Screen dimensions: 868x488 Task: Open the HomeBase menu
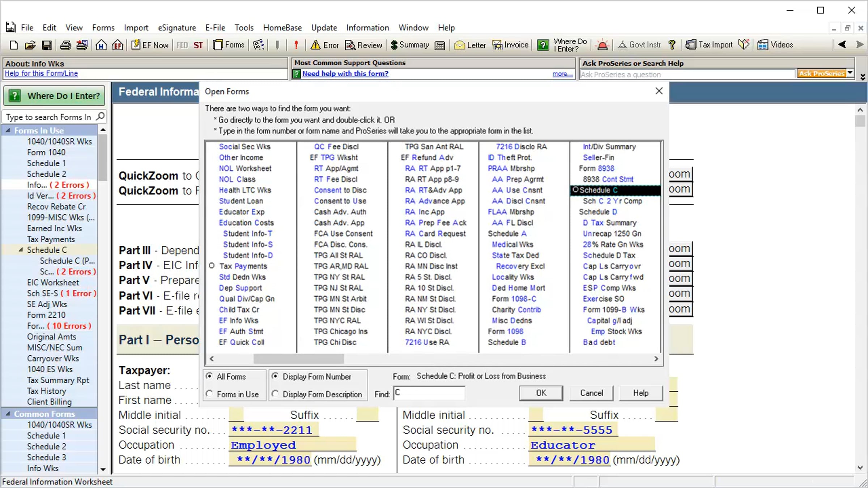click(x=282, y=27)
